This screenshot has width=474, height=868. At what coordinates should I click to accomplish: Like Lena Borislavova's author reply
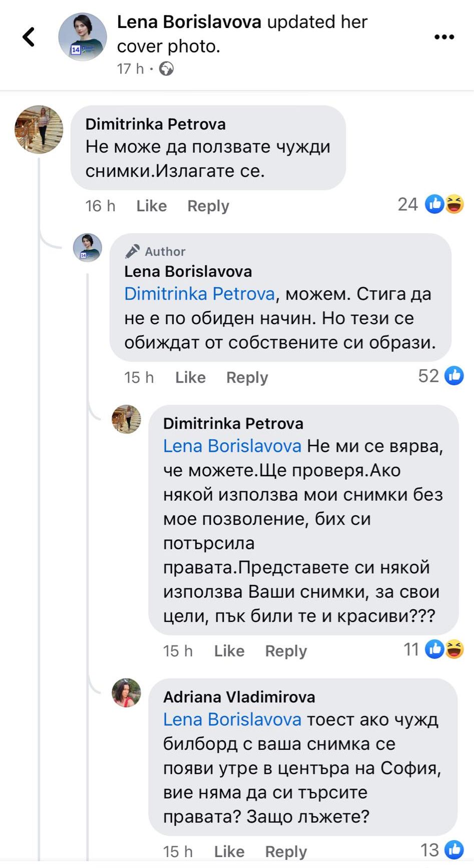[190, 377]
